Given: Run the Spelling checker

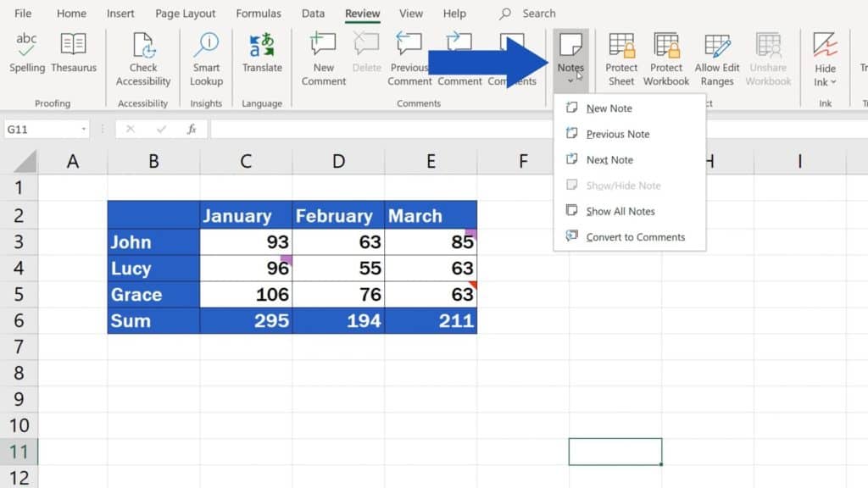Looking at the screenshot, I should 26,55.
